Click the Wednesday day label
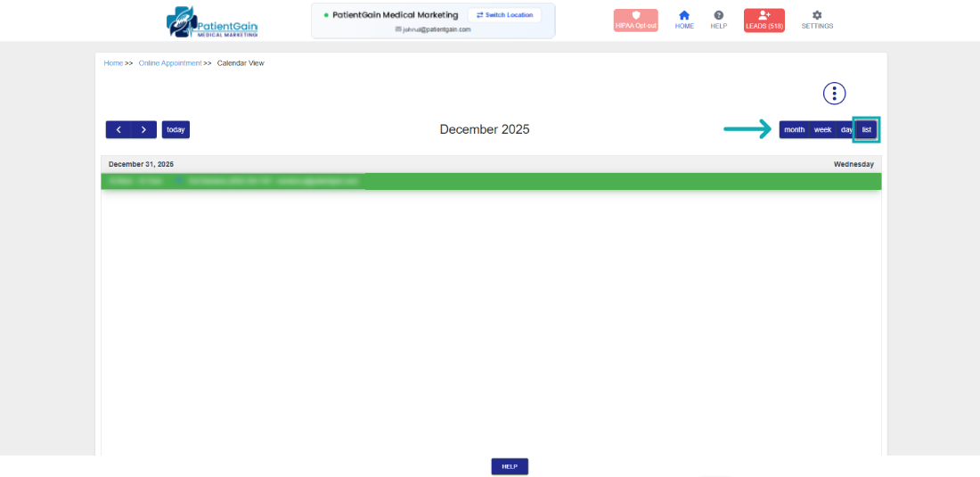This screenshot has width=980, height=477. (853, 164)
